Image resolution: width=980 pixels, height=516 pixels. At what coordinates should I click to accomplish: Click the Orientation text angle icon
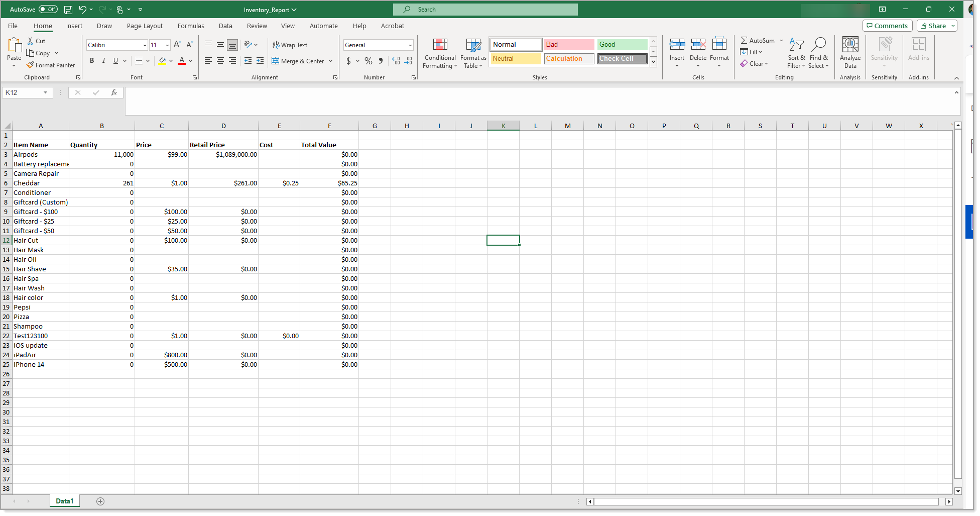[x=248, y=45]
